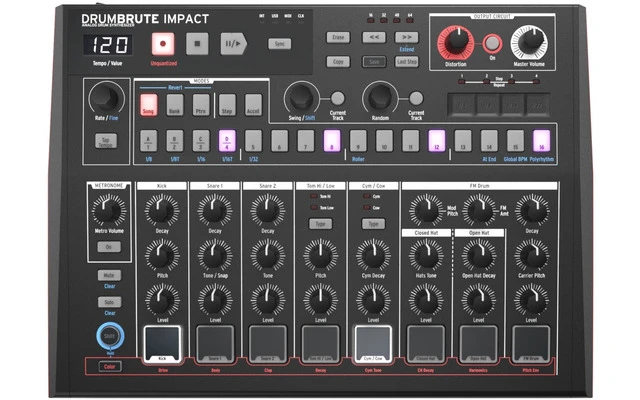Toggle Metronome On button
Image resolution: width=640 pixels, height=400 pixels.
click(x=109, y=247)
